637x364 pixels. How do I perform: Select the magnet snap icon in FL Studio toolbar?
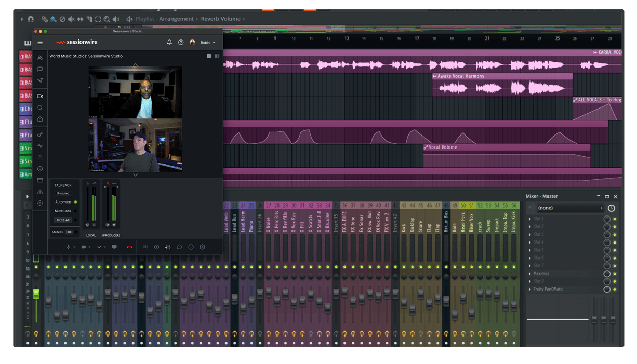[x=31, y=19]
